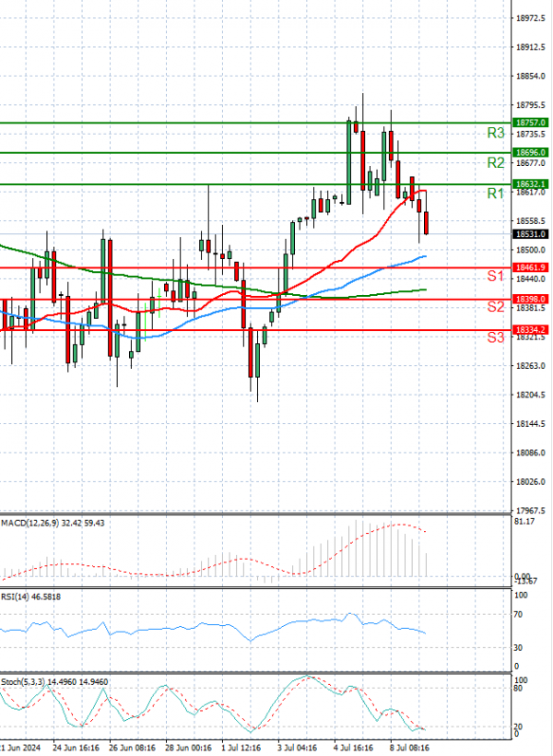Click the 26 Jun 08:16 time axis label
The height and width of the screenshot is (756, 553).
pos(132,748)
